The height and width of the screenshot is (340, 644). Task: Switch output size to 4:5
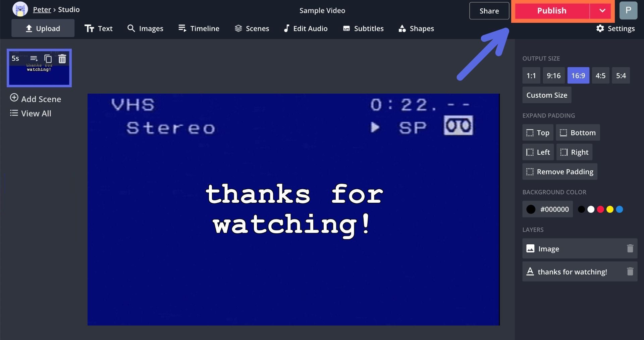click(x=600, y=76)
